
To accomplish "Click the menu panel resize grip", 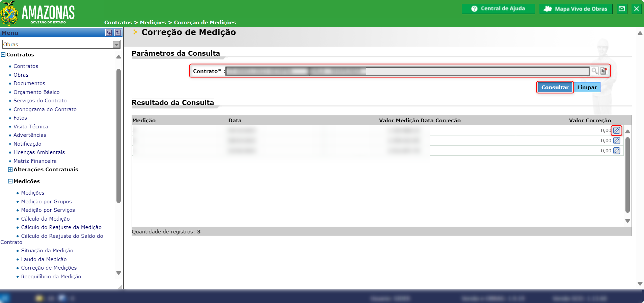I will pos(120,287).
